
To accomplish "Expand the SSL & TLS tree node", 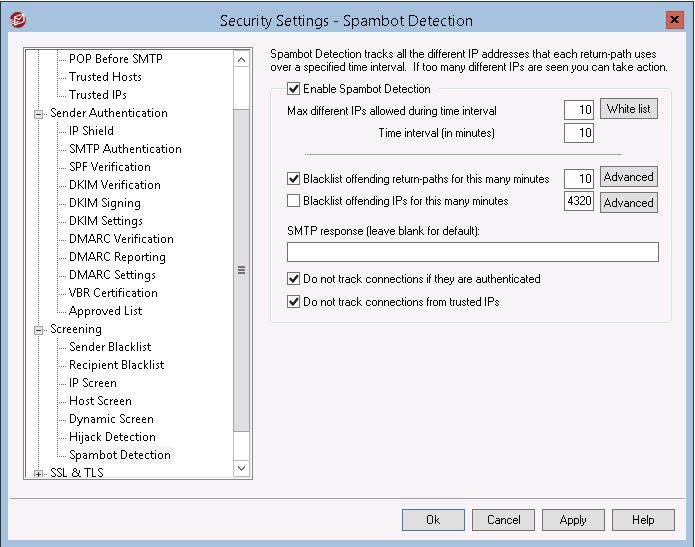I will (x=39, y=474).
